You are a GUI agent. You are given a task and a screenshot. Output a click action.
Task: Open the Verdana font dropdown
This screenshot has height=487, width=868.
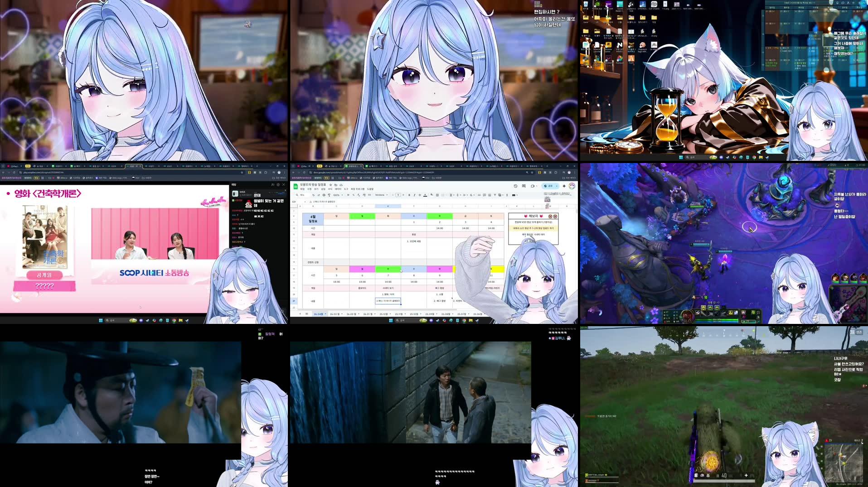(381, 195)
